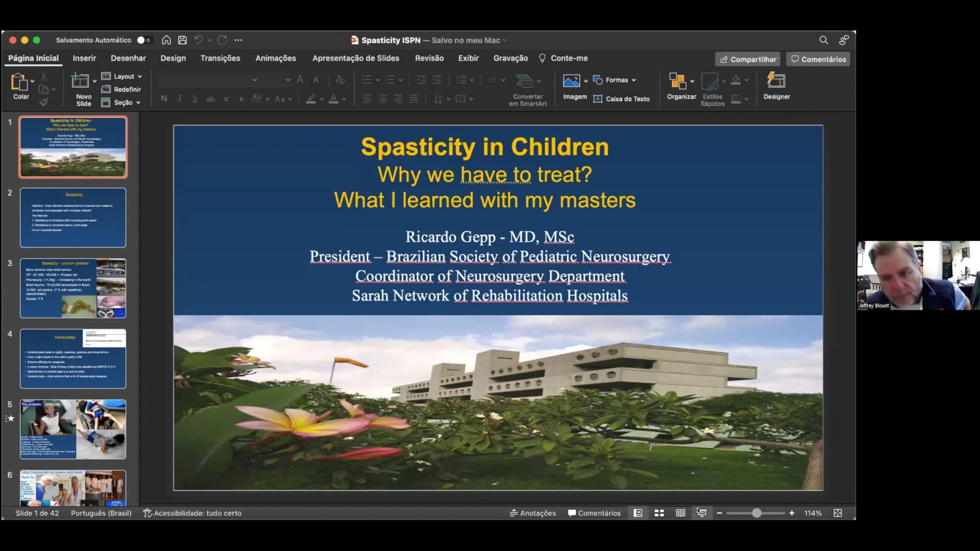Click Estilos Rápidos quick styles icon
This screenshot has height=551, width=980.
click(709, 81)
